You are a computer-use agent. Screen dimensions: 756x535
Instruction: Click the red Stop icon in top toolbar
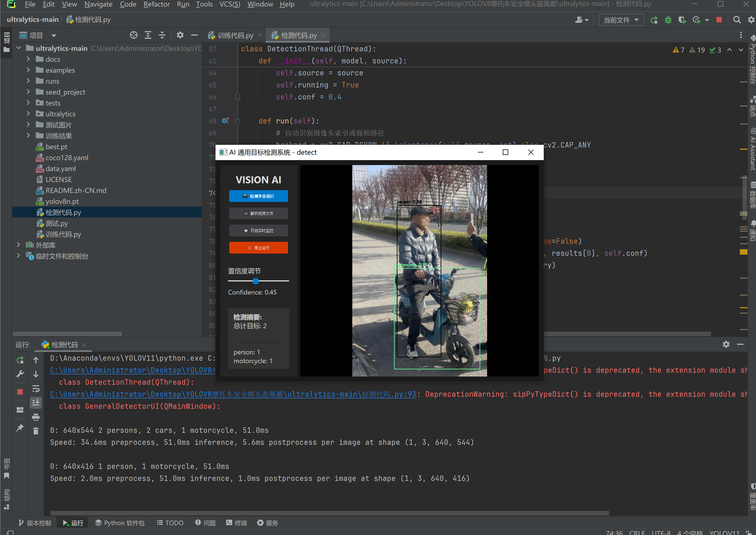719,20
